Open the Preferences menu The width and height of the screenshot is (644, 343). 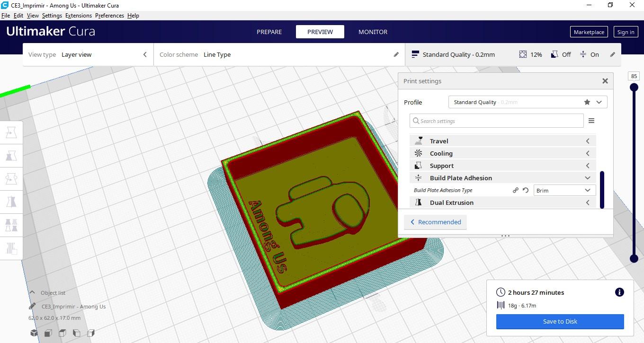coord(109,16)
